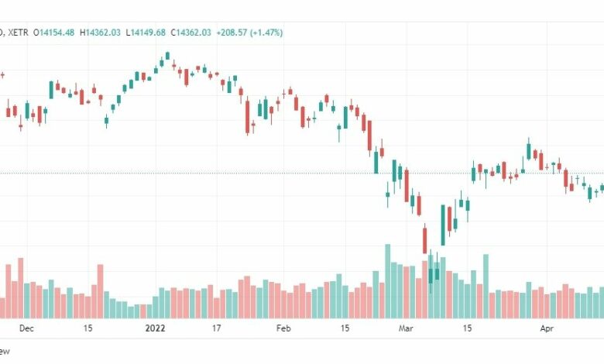Click the 17 label on time axis
The width and height of the screenshot is (604, 364).
coord(217,328)
